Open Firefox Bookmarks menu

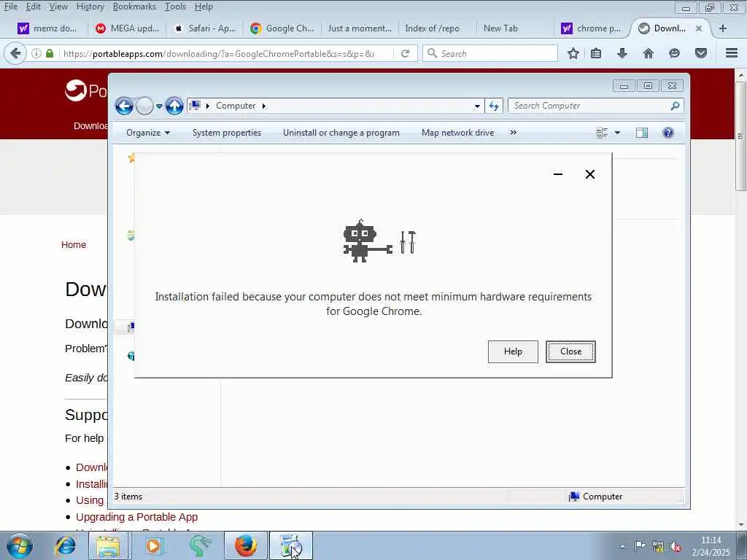[x=134, y=7]
